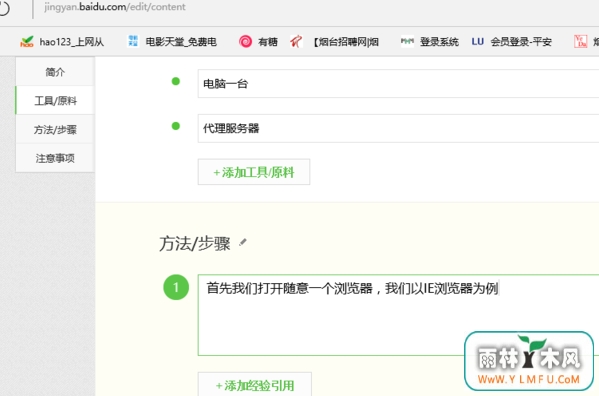
Task: Click the address bar URL jingyan.baidu.com
Action: pyautogui.click(x=115, y=7)
